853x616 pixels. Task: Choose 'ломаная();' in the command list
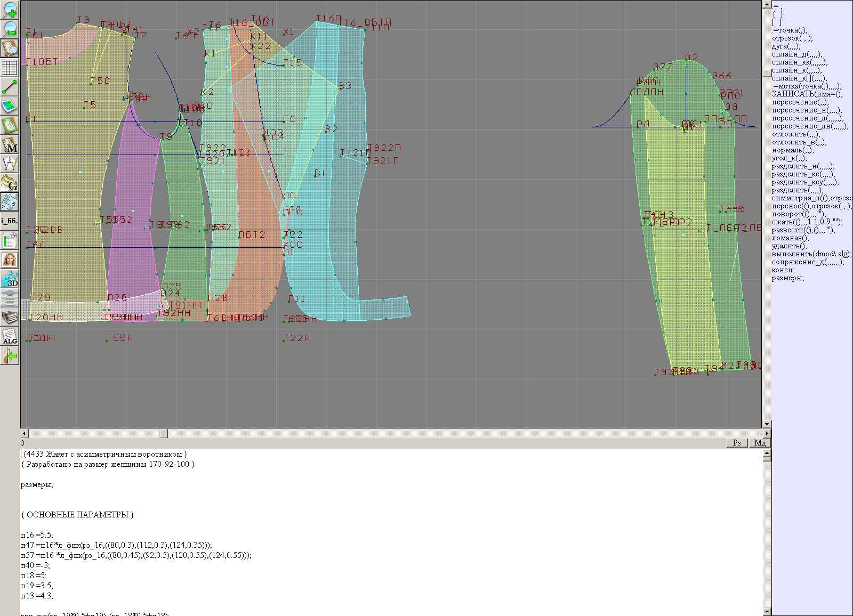pos(790,238)
